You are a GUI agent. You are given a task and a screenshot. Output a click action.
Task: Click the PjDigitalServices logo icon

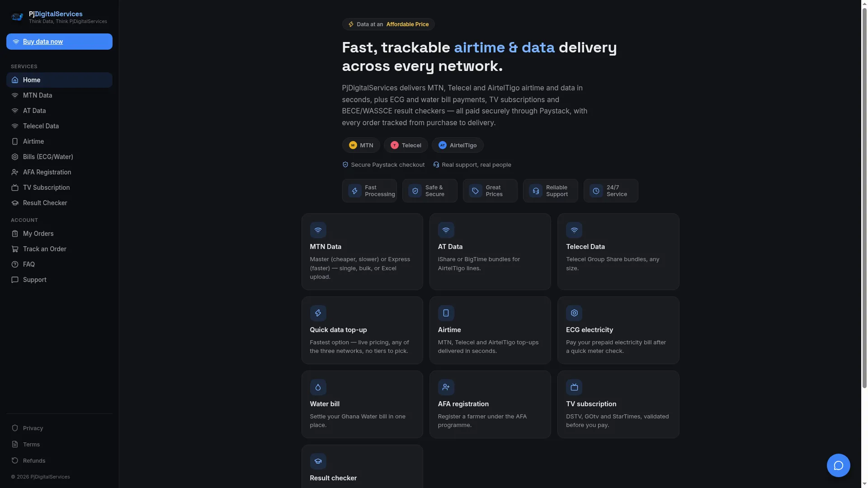tap(17, 17)
